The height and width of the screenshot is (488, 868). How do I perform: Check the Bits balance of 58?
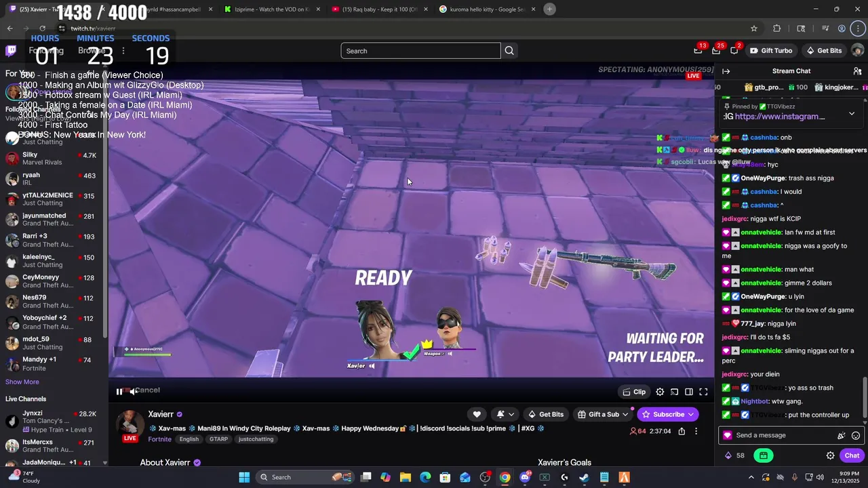[735, 455]
